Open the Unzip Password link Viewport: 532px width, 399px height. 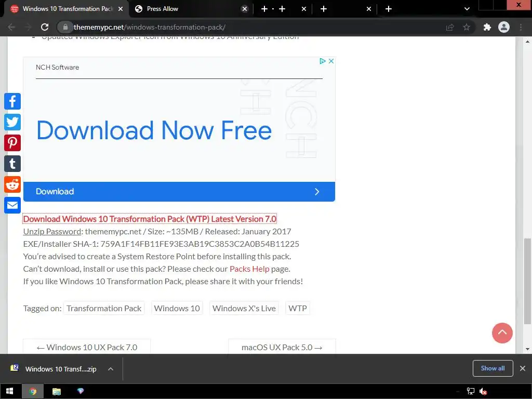[x=52, y=231]
